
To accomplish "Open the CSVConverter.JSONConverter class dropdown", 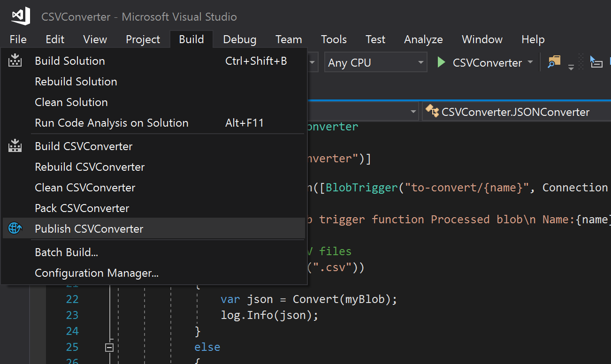I will point(516,112).
